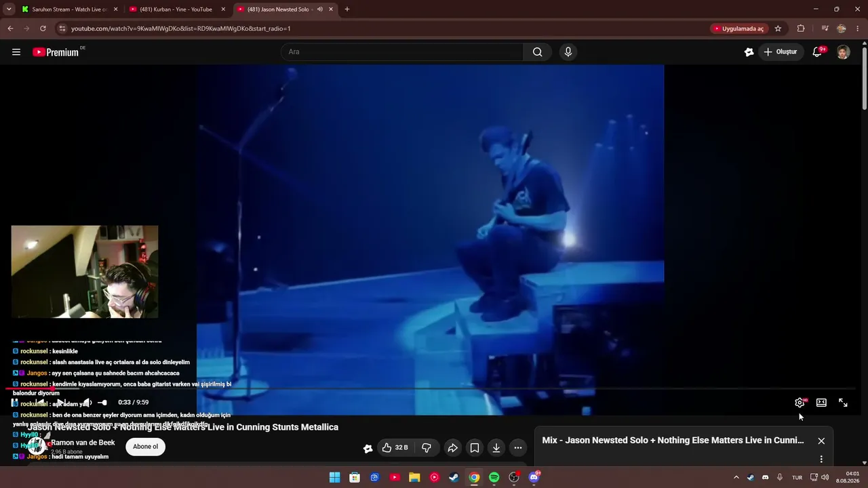The image size is (868, 488).
Task: Open the YouTube account avatar menu
Action: tap(843, 52)
